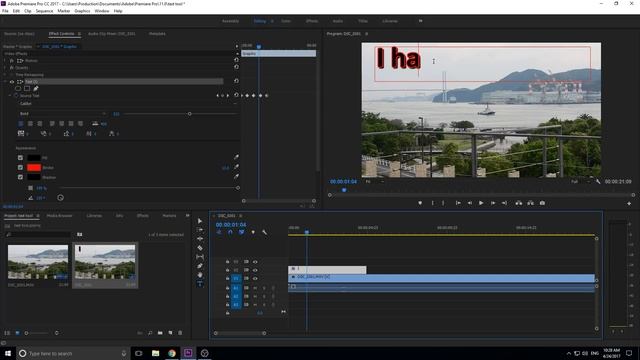Click Extract button in Program monitor
This screenshot has height=360, width=640.
click(530, 203)
